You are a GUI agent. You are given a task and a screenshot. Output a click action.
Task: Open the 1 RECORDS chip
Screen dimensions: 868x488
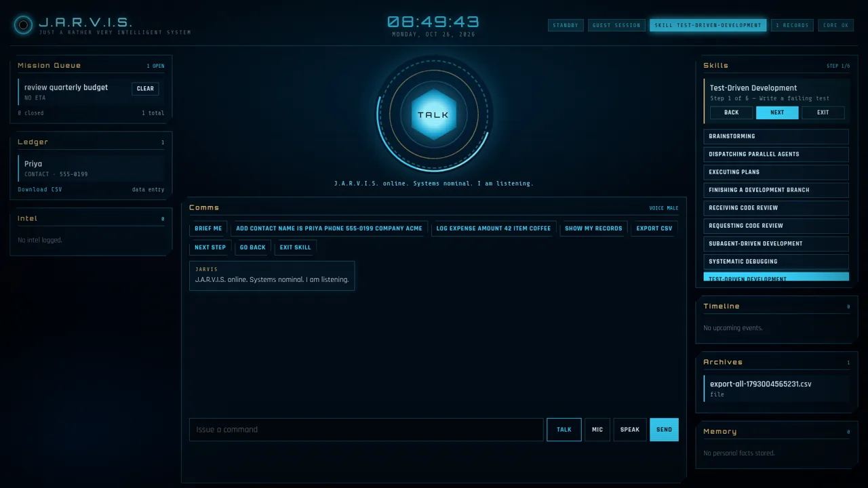click(x=792, y=26)
